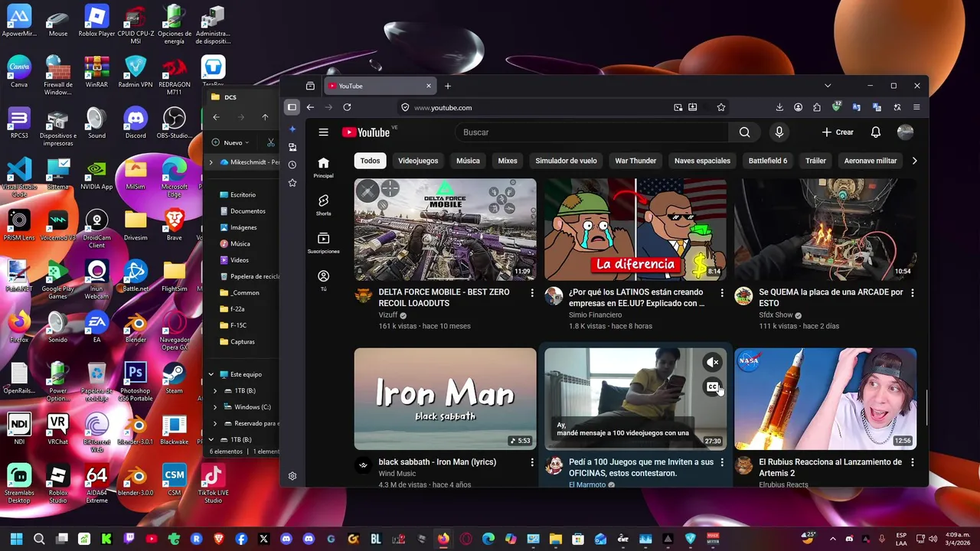Screen dimensions: 980x551
Task: Open Steam desktop shortcut
Action: (174, 378)
